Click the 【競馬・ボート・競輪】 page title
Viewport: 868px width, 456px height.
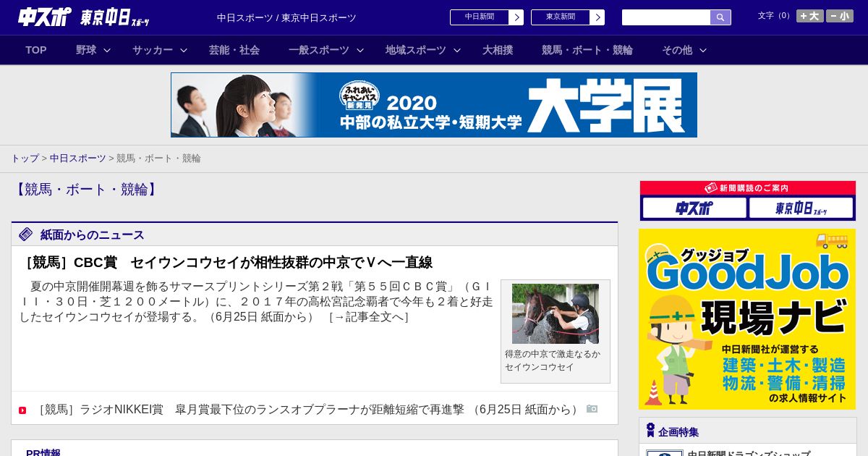(86, 190)
